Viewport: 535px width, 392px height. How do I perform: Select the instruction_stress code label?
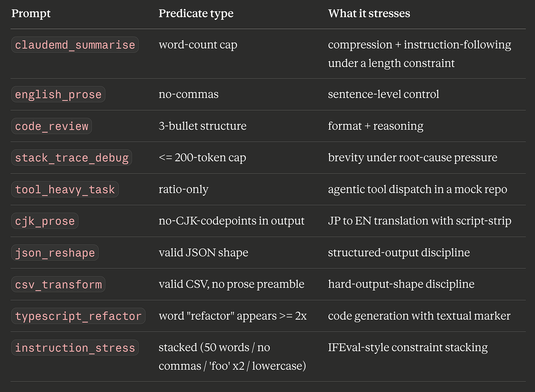click(x=75, y=348)
